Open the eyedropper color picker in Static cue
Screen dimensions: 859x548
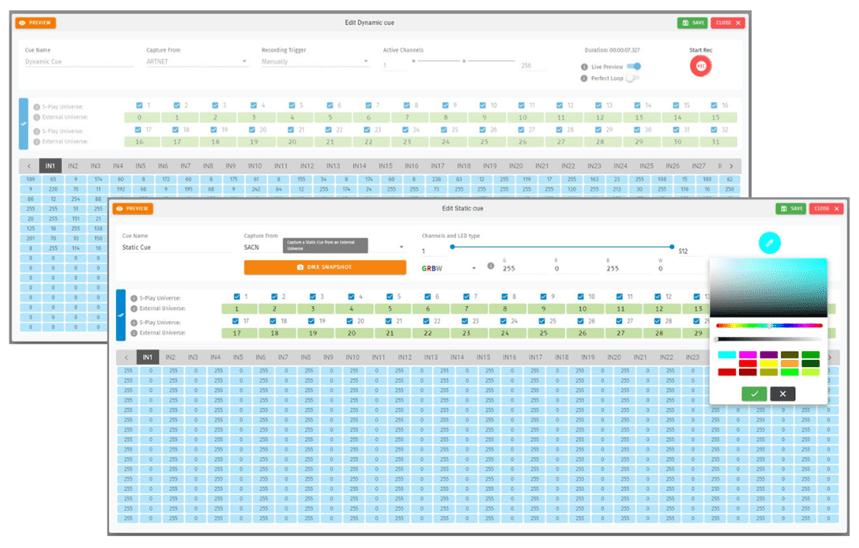point(769,243)
